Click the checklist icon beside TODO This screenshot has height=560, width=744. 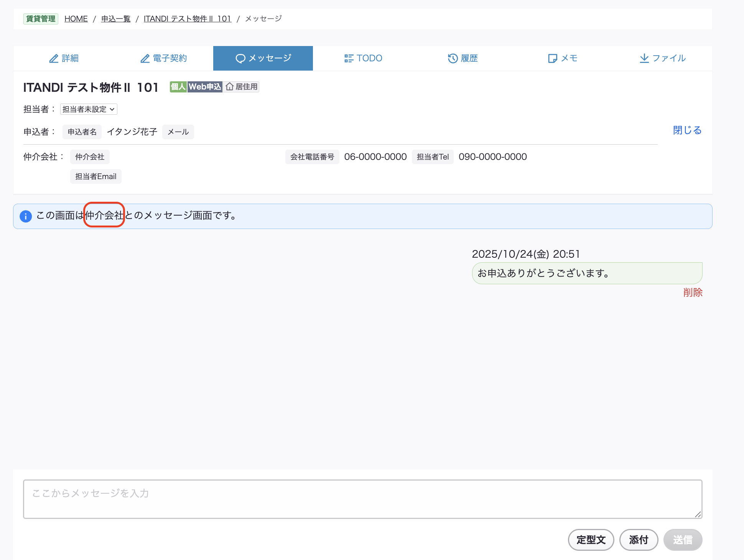tap(349, 58)
